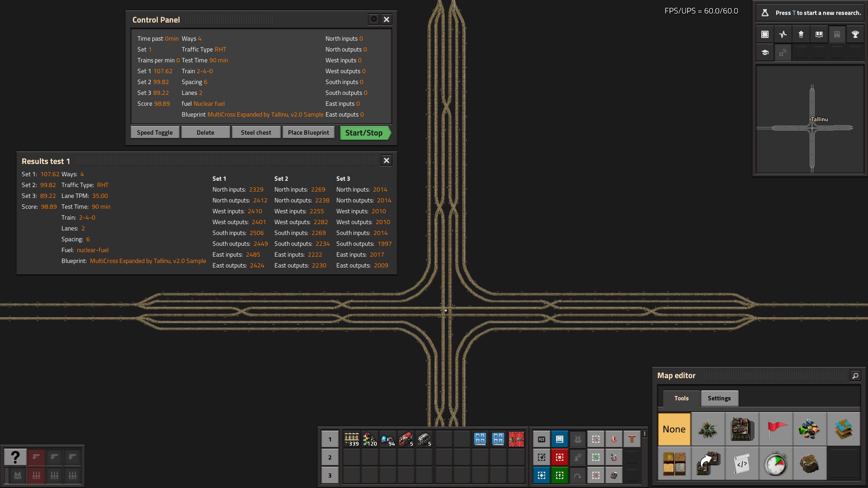Select the cliff rock tool

pos(810,463)
